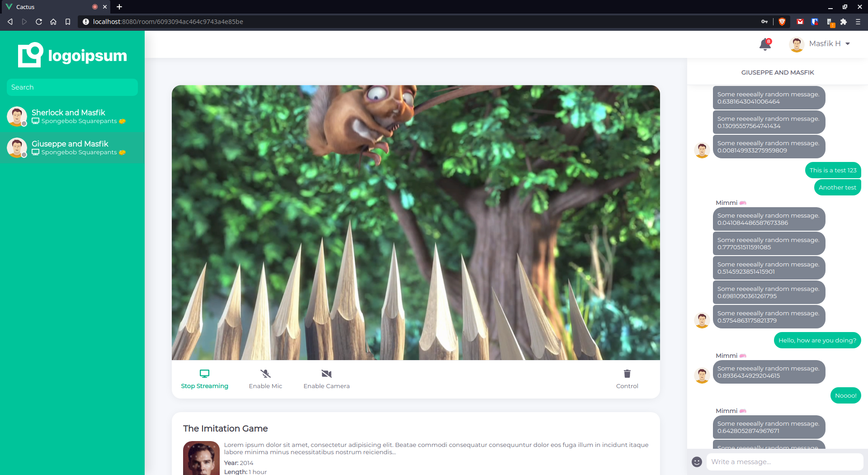This screenshot has height=475, width=868.
Task: Click the "Another test" message bubble
Action: coord(837,187)
